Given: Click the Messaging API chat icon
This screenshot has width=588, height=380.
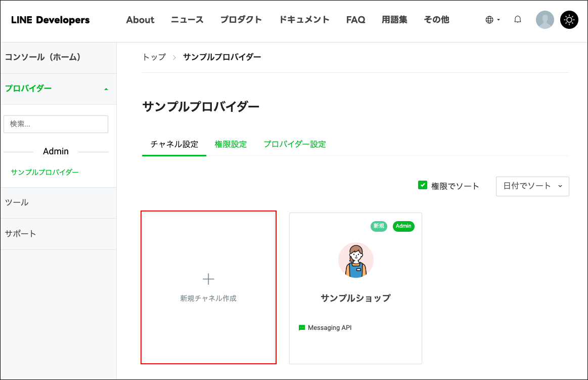Looking at the screenshot, I should point(302,328).
